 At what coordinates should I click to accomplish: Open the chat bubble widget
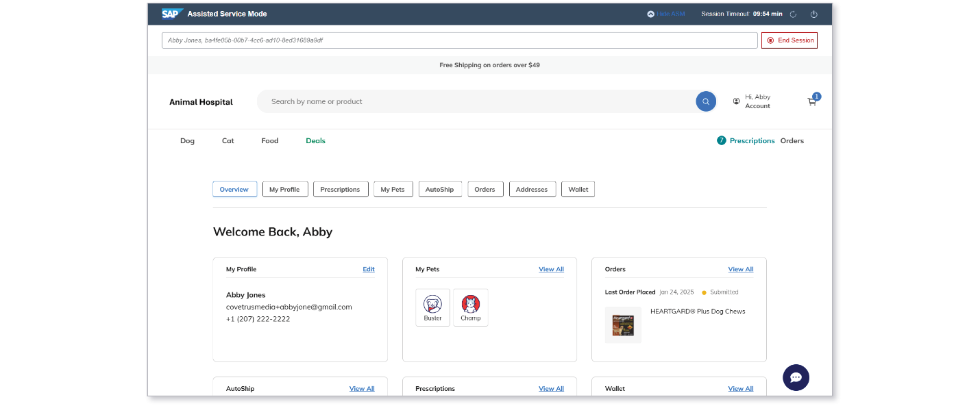[x=796, y=377]
